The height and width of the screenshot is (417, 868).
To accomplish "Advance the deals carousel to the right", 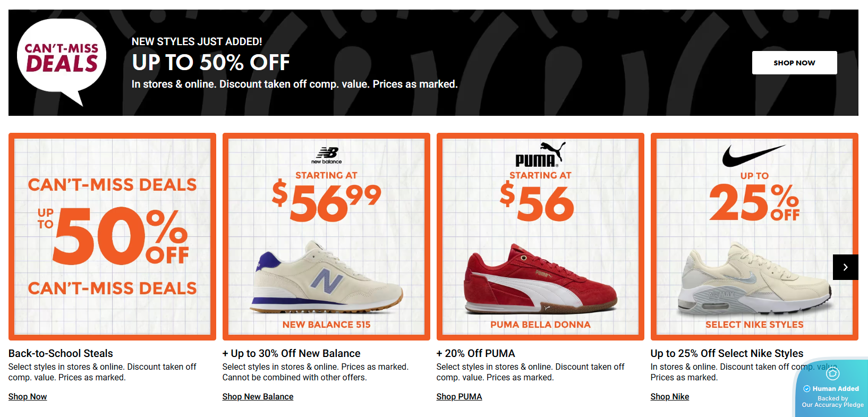I will (x=845, y=267).
